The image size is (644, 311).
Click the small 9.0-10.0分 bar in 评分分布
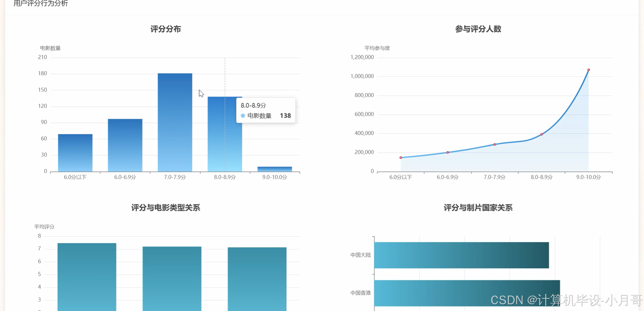tap(275, 169)
